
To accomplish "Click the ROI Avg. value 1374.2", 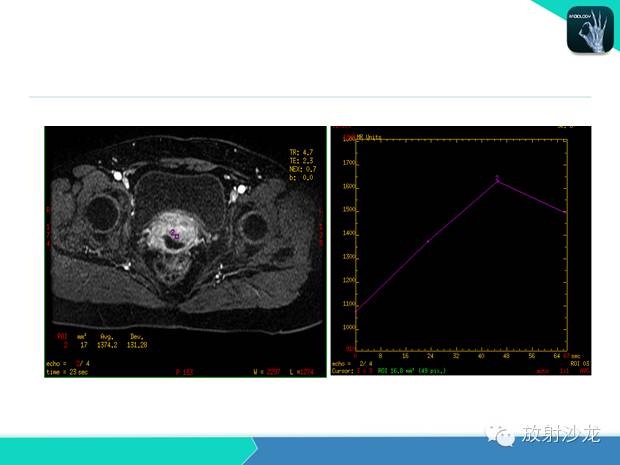I will tap(107, 345).
